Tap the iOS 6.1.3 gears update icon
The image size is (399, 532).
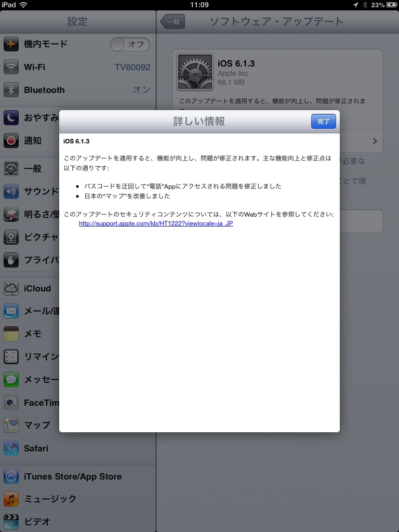(195, 72)
